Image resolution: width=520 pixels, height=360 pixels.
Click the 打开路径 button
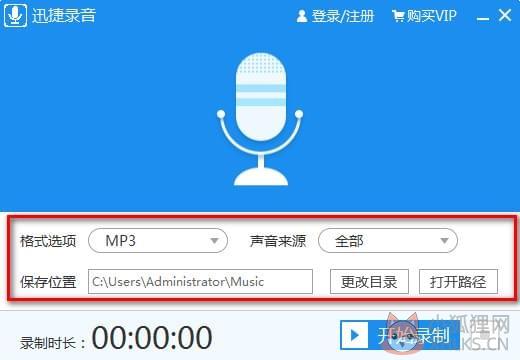tap(458, 282)
